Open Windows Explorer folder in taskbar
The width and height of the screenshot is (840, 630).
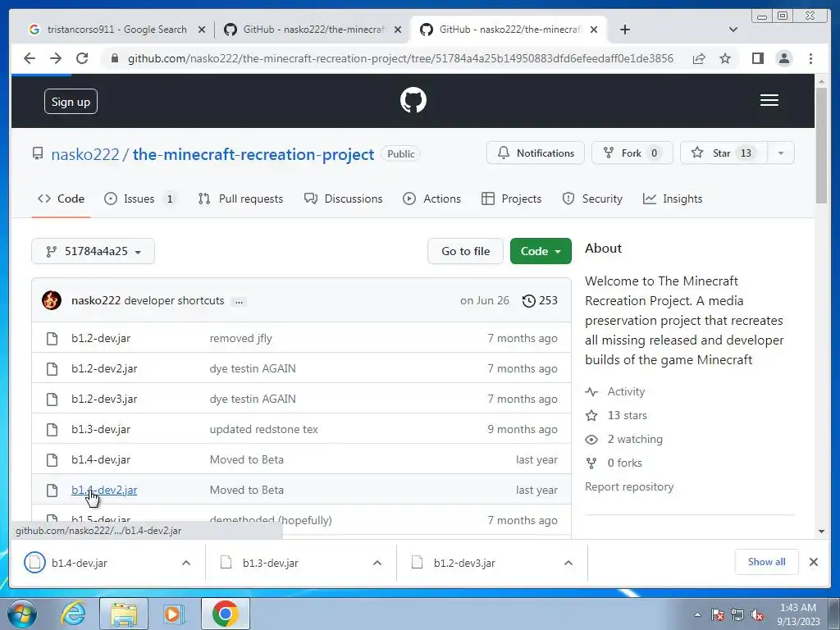(x=124, y=614)
